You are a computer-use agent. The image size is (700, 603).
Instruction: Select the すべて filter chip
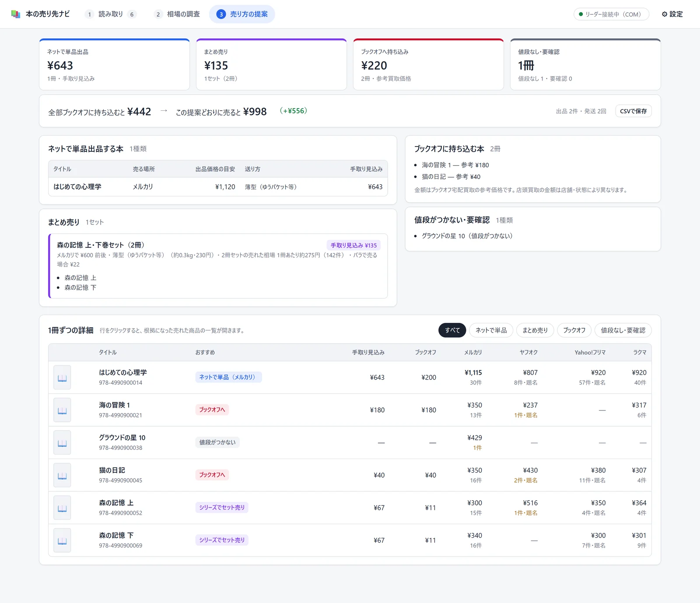(x=452, y=330)
